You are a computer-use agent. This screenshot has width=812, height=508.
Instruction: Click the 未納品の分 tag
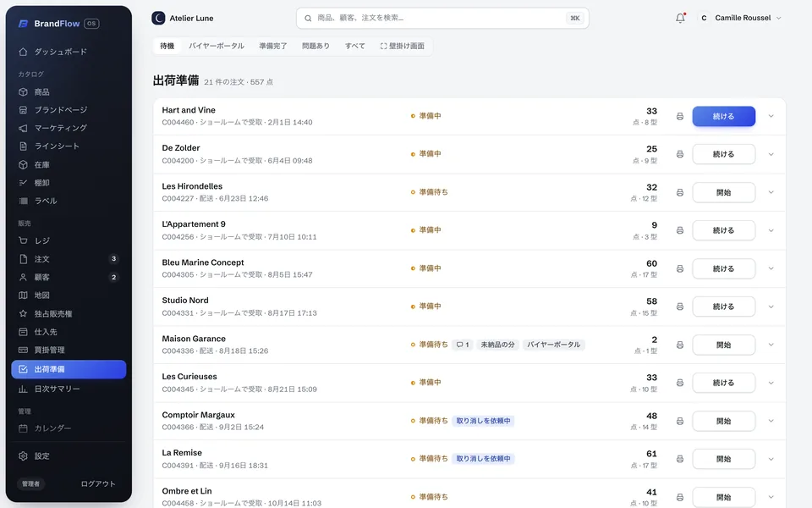497,345
